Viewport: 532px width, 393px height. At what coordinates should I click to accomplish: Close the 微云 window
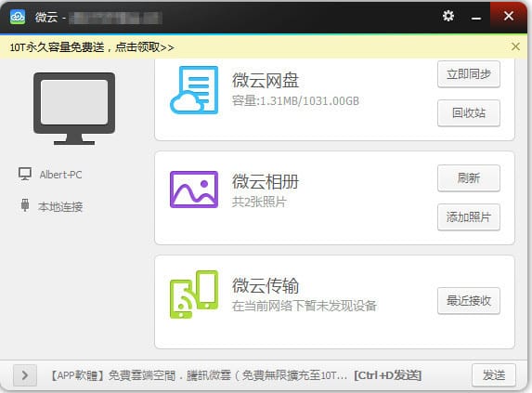[x=509, y=16]
